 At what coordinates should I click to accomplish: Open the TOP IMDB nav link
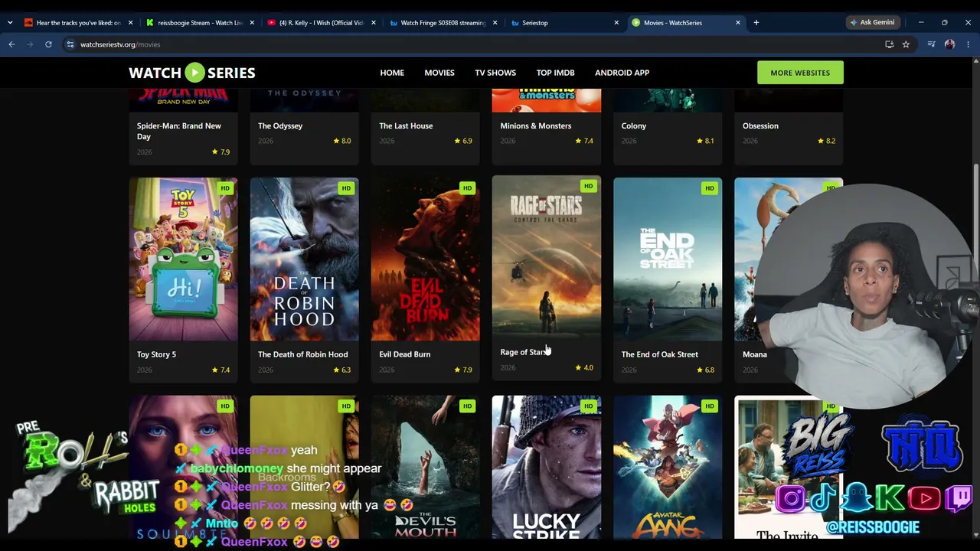(x=555, y=73)
